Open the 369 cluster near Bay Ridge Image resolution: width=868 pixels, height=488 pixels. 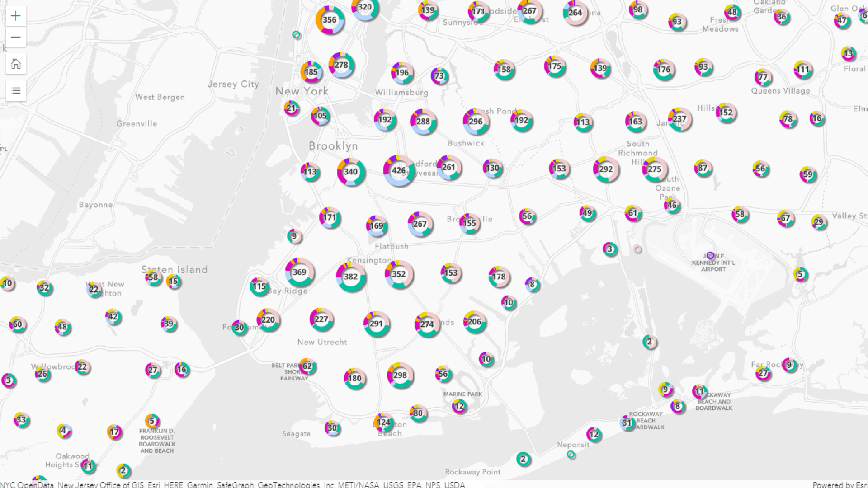(x=299, y=272)
